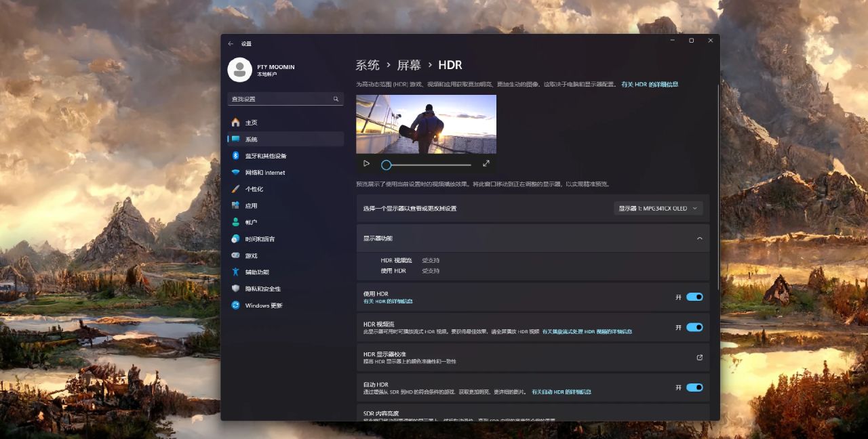Click the PTY MOOMIN account name
The width and height of the screenshot is (868, 439).
tap(276, 67)
